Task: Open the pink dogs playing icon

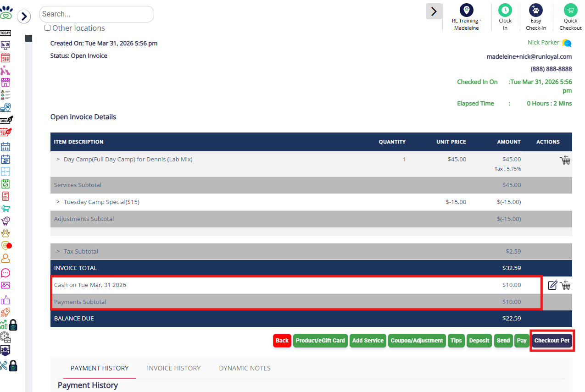Action: pos(6,70)
